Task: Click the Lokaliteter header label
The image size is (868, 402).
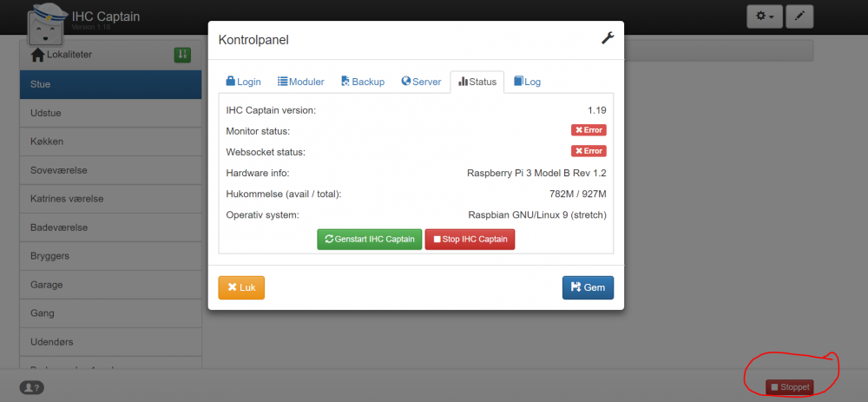Action: pos(69,55)
